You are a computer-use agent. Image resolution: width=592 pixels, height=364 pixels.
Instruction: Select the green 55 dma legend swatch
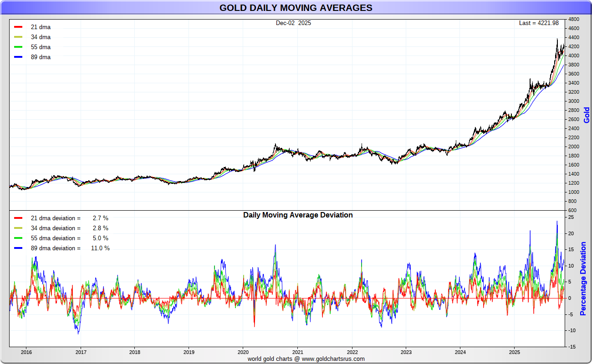click(x=18, y=47)
